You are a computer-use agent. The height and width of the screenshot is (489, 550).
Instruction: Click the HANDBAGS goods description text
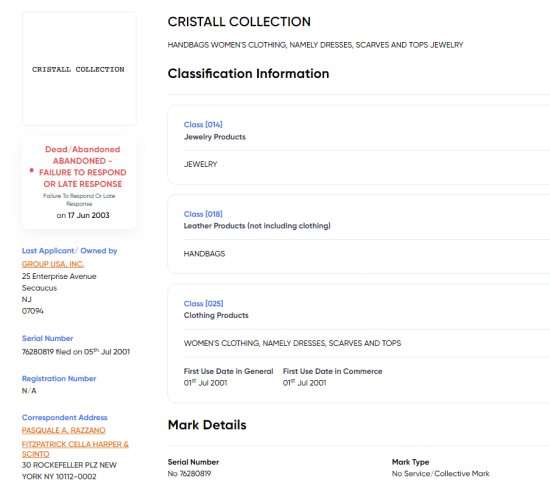coord(204,254)
